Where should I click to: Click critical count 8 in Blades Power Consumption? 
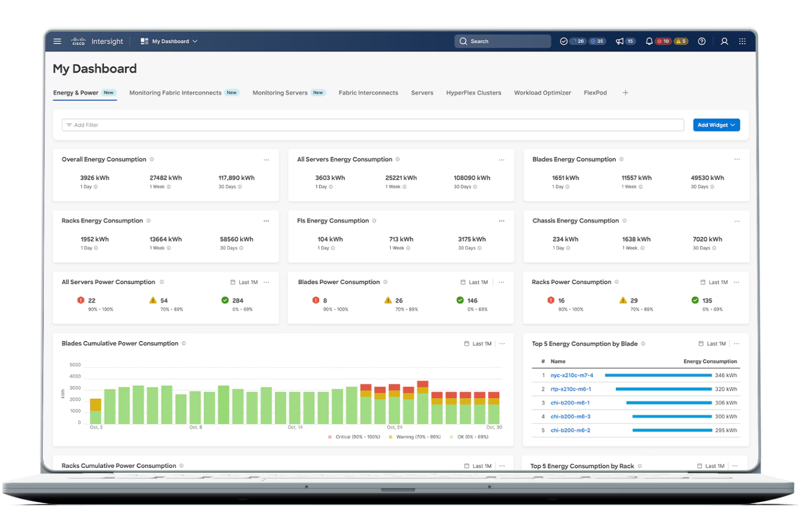pyautogui.click(x=325, y=301)
